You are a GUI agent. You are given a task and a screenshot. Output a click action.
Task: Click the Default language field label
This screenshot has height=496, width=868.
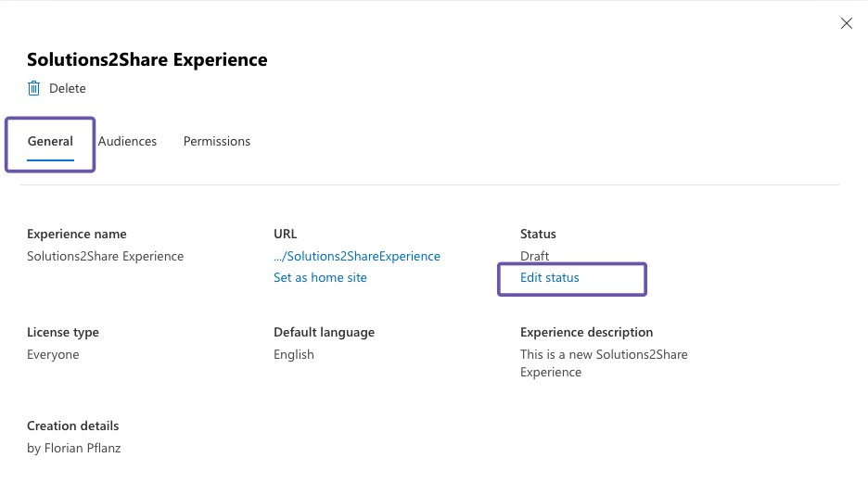[x=325, y=333]
